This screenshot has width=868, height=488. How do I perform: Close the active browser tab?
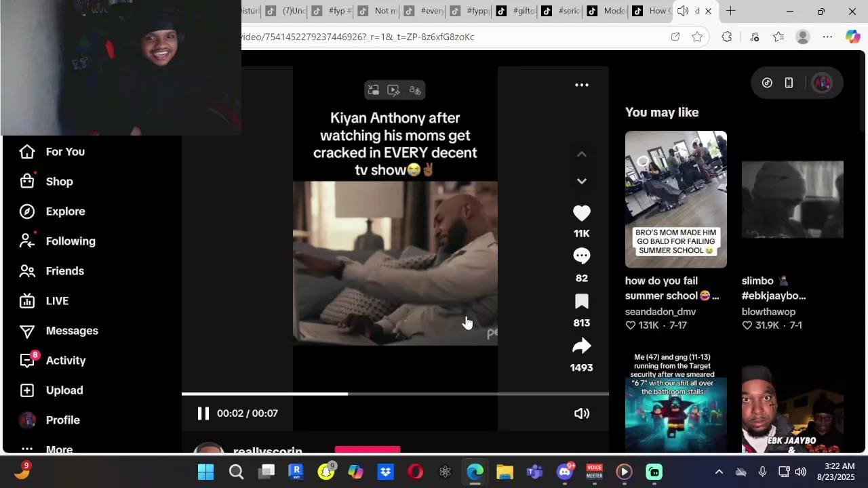pyautogui.click(x=708, y=11)
